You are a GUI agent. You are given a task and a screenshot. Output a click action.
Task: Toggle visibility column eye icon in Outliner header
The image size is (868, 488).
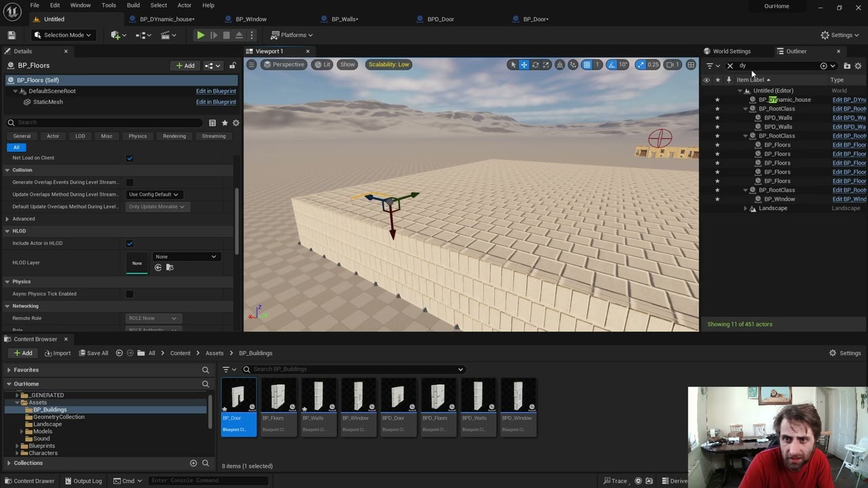tap(707, 80)
